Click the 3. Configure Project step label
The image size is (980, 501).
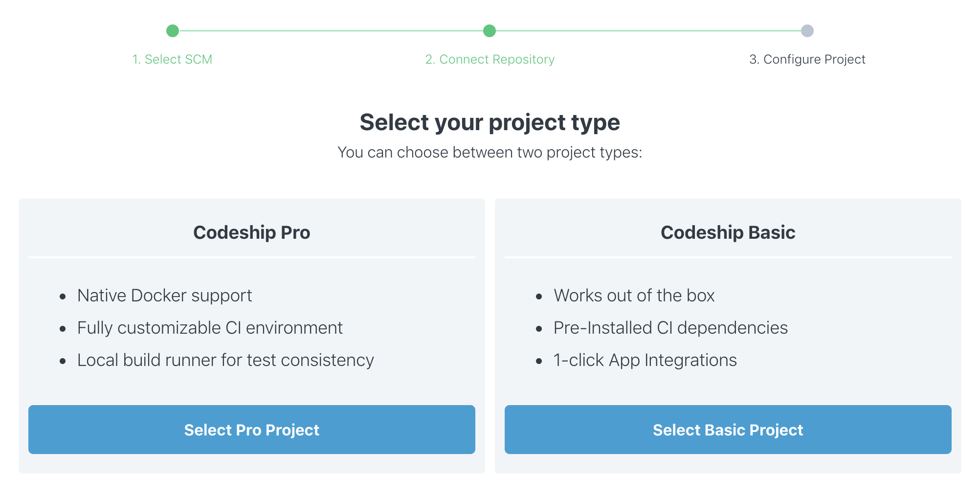pyautogui.click(x=807, y=59)
